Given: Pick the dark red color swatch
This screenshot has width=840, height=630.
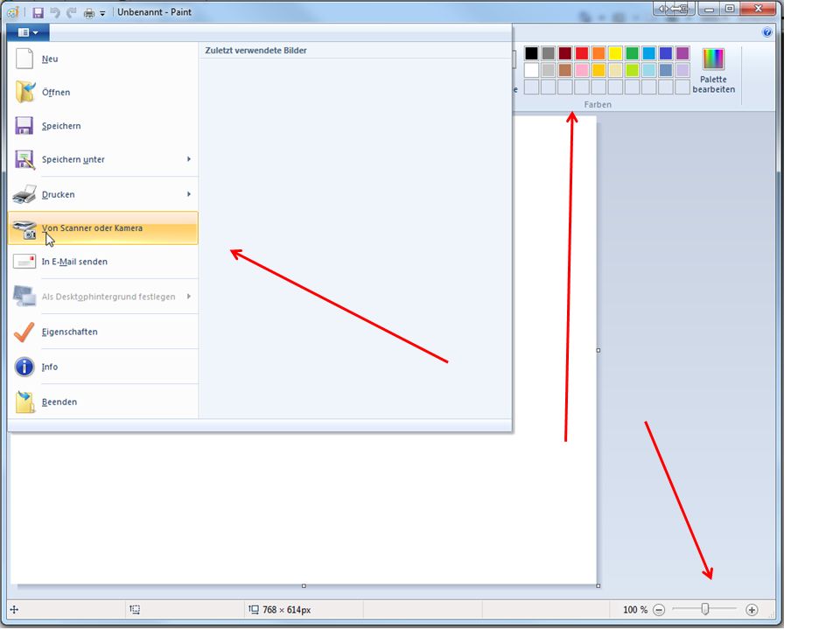Looking at the screenshot, I should (x=565, y=53).
